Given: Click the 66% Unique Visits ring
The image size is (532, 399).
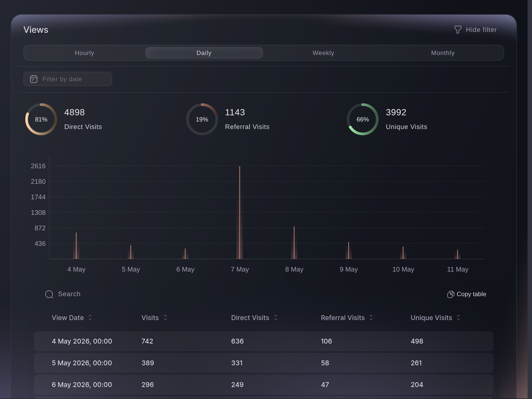Looking at the screenshot, I should pyautogui.click(x=362, y=119).
